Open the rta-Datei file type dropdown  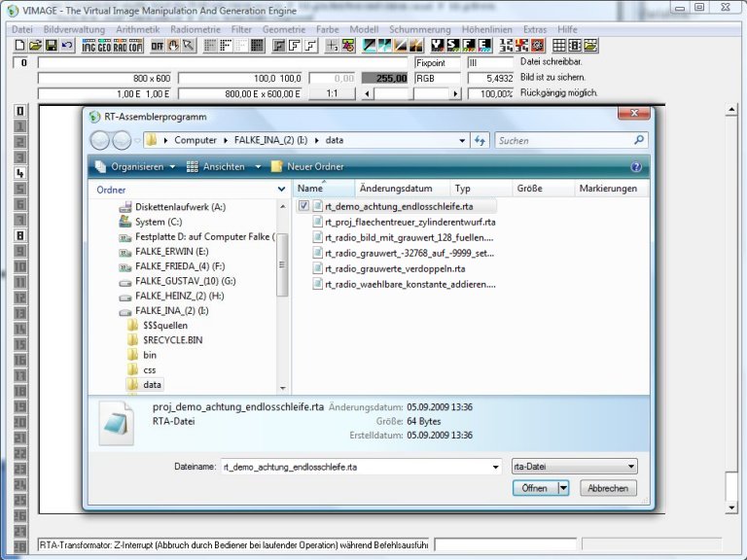(573, 467)
